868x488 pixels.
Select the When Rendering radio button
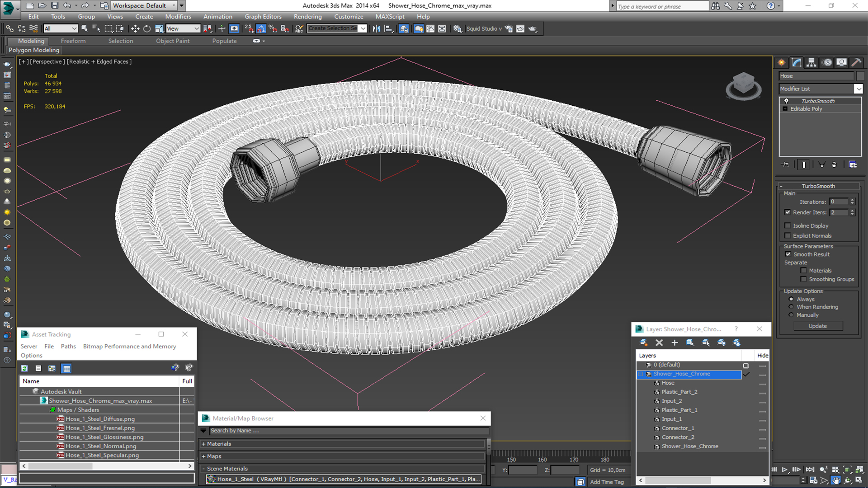pos(791,307)
